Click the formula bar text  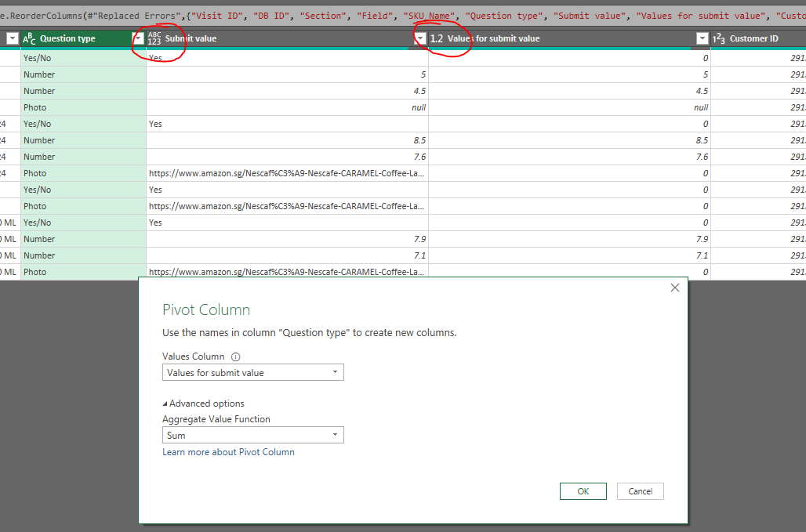pyautogui.click(x=403, y=16)
